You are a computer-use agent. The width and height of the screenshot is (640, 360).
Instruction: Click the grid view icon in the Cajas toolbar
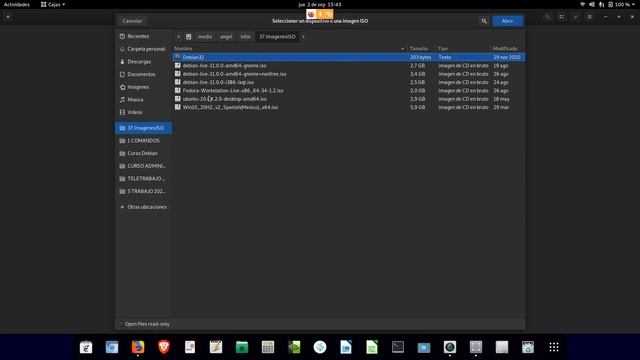(x=562, y=17)
